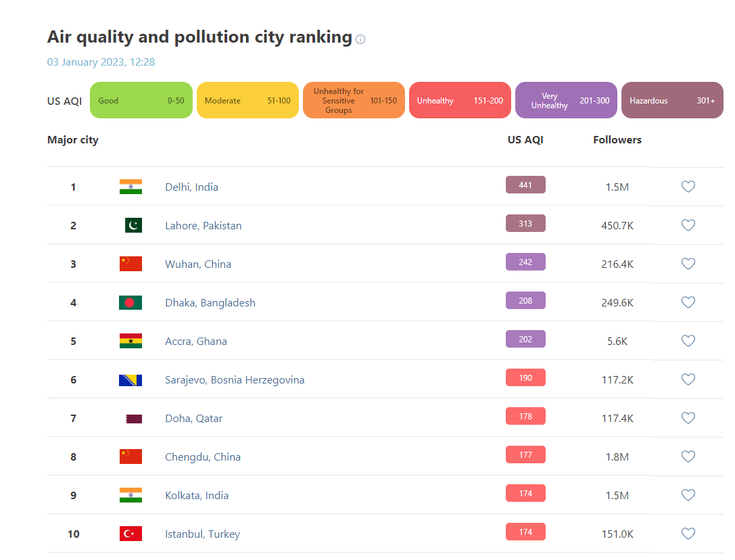The width and height of the screenshot is (735, 560).
Task: Click heart icon for Kolkata, India
Action: pos(688,495)
